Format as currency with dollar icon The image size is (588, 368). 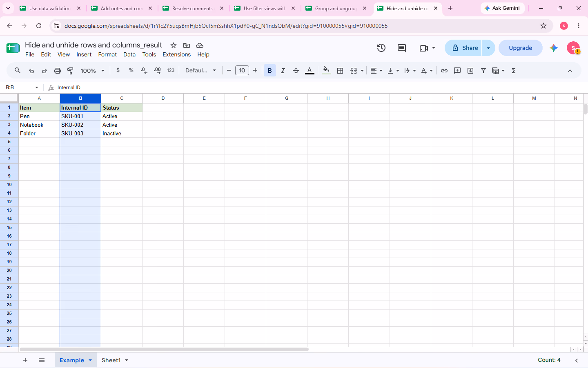[x=118, y=70]
